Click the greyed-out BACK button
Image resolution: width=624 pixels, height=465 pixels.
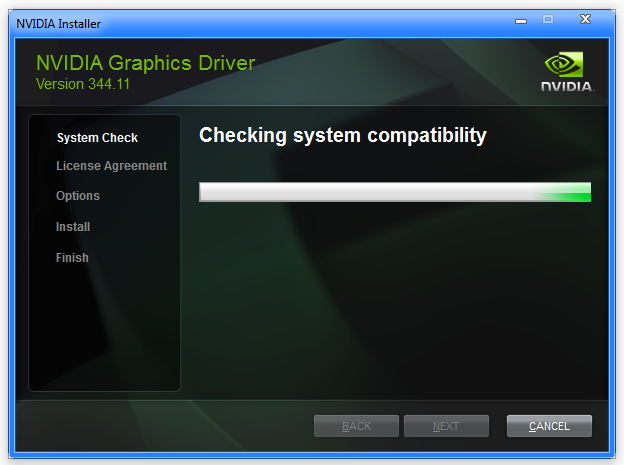[356, 426]
